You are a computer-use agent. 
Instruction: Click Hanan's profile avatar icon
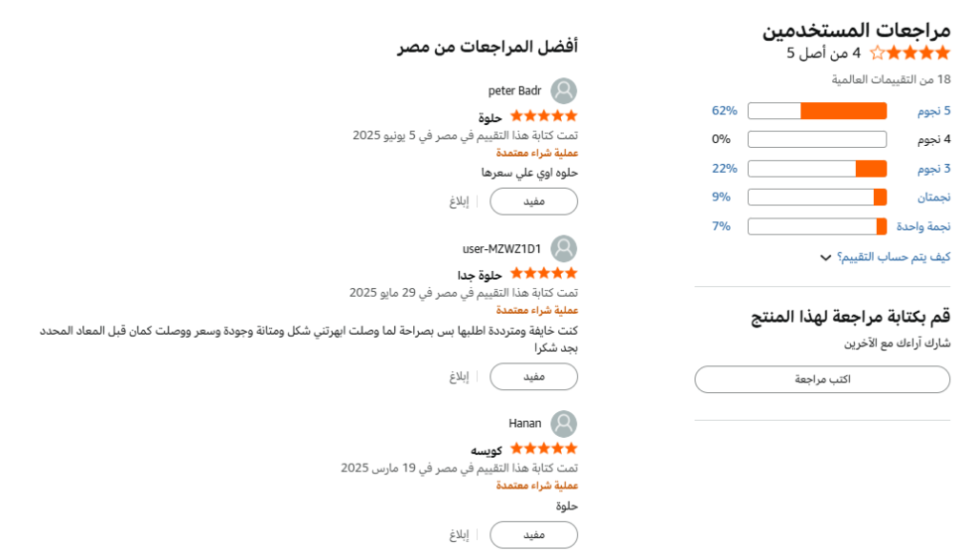click(564, 424)
